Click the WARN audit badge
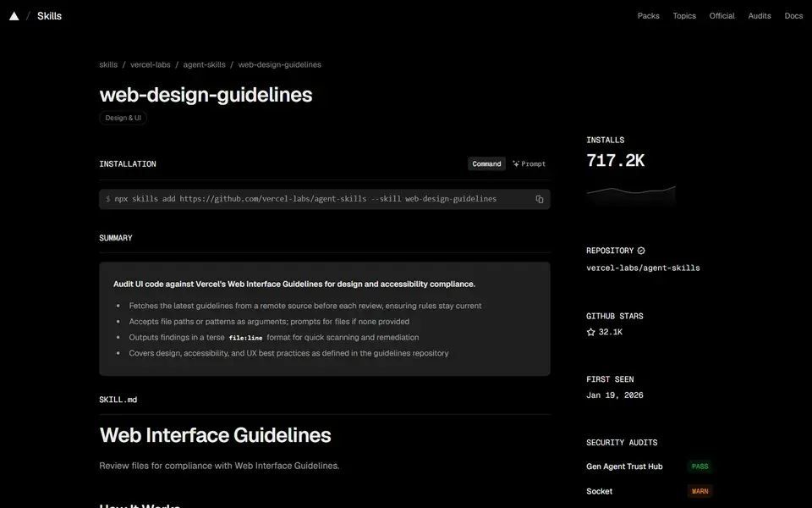Image resolution: width=812 pixels, height=508 pixels. coord(700,491)
